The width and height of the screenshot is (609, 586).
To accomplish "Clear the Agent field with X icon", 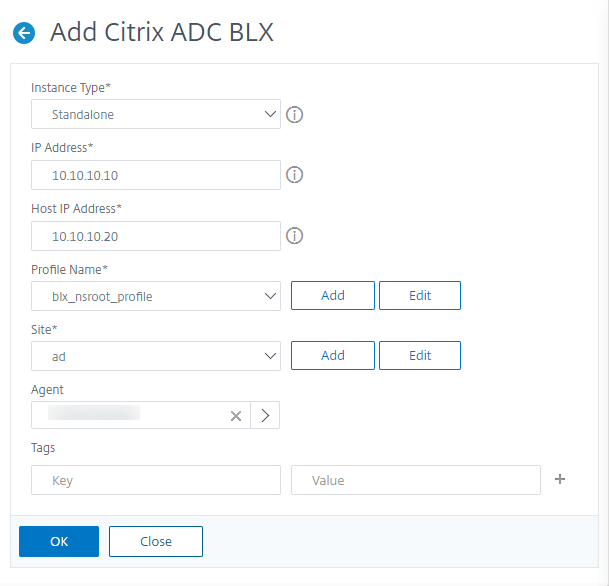I will point(236,416).
